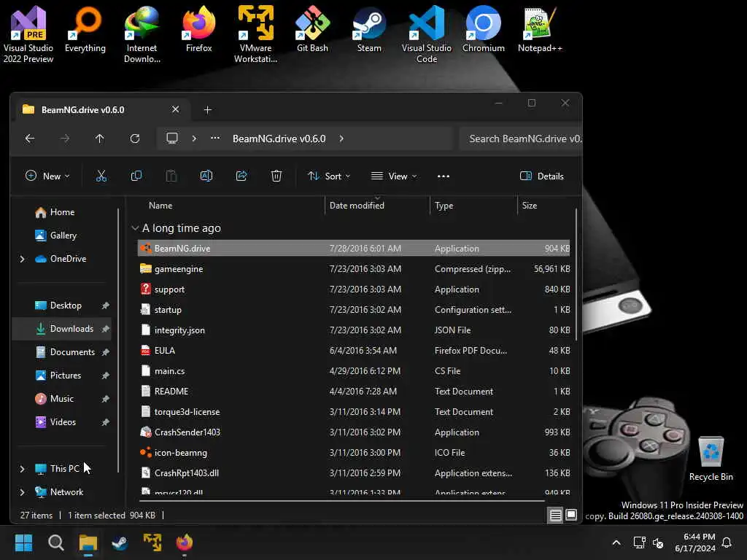
Task: Open VMware Workstation desktop shortcut
Action: point(256,34)
